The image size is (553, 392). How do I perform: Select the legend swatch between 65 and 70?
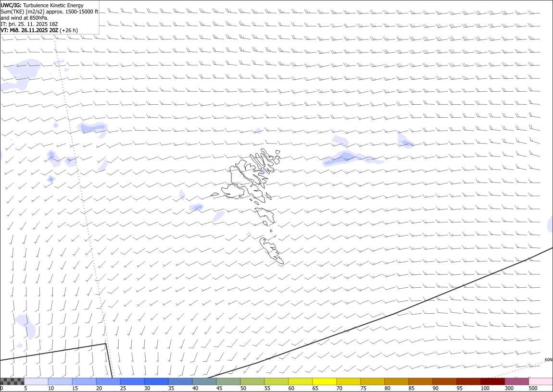click(x=324, y=381)
